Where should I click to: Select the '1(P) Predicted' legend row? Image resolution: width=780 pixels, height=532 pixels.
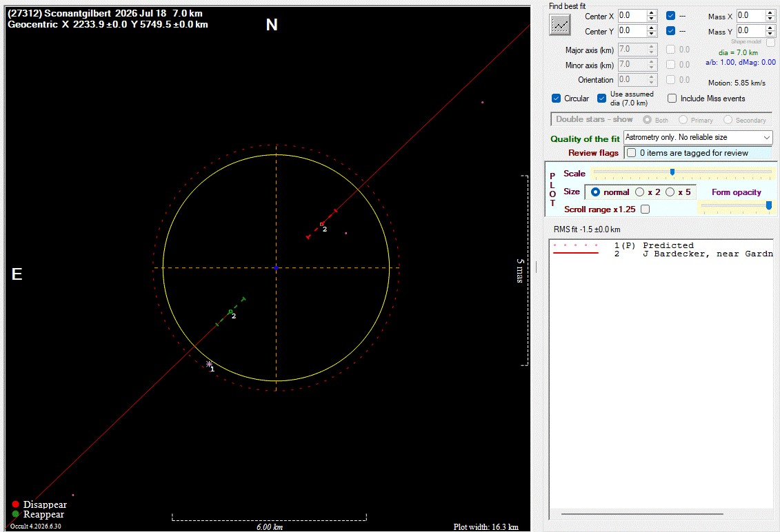coord(661,245)
